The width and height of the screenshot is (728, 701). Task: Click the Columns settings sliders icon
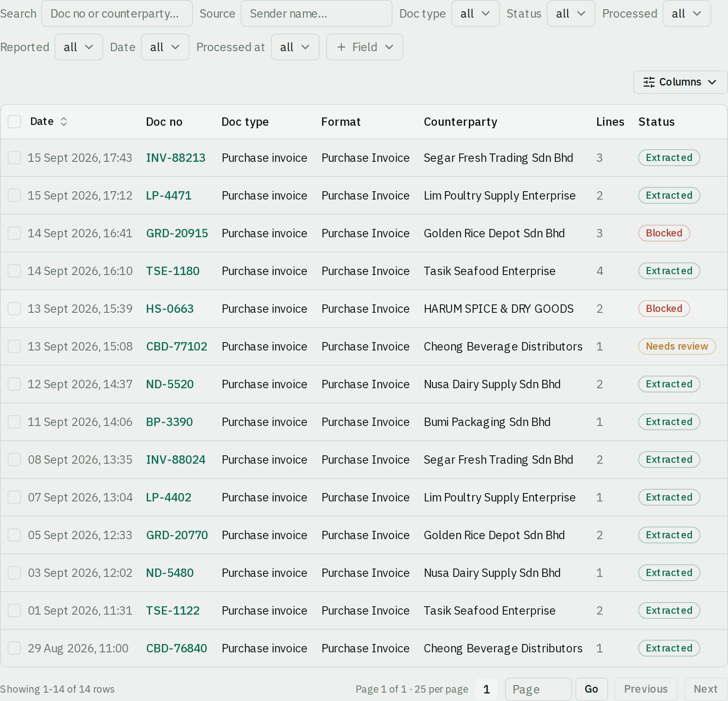[649, 82]
